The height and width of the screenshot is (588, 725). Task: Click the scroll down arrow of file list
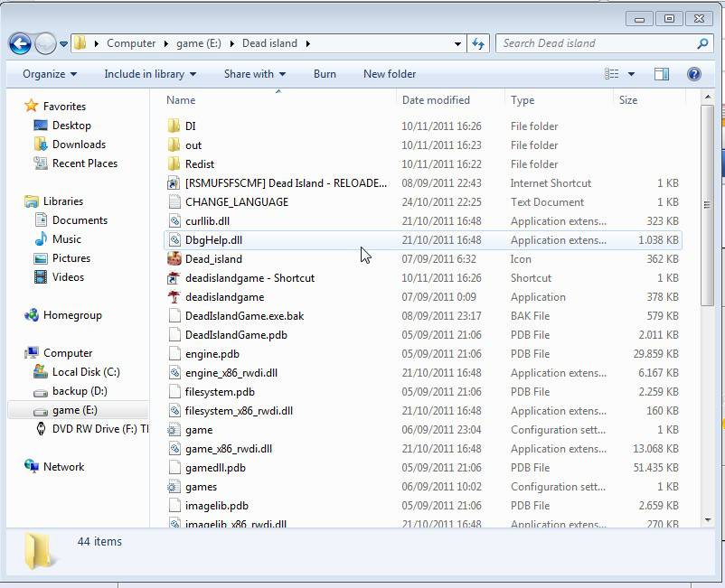708,520
